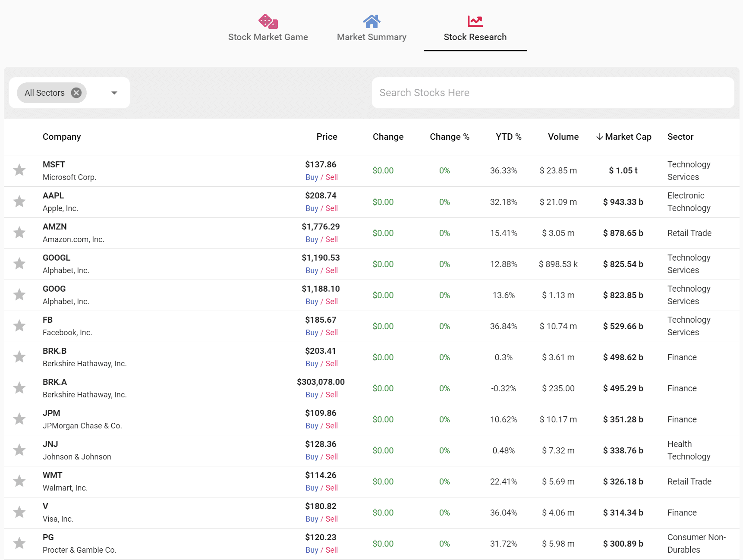This screenshot has height=560, width=743.
Task: Mark JPMorgan Chase as favorite
Action: coord(19,419)
